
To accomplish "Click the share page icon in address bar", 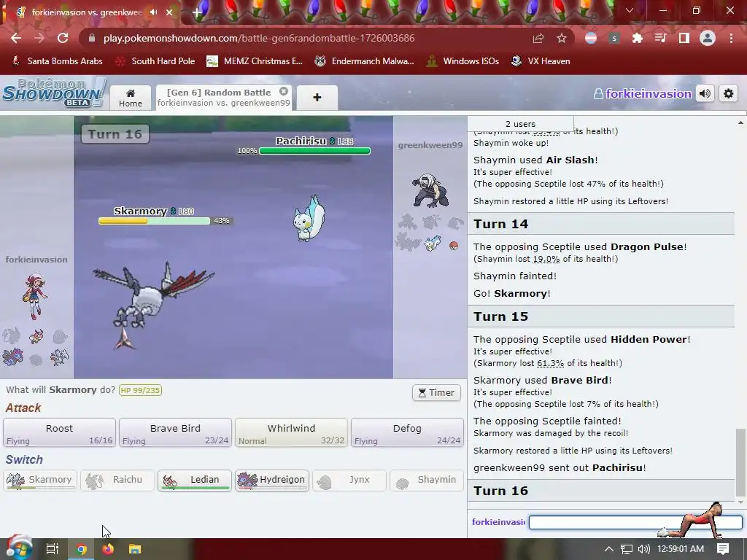I will click(538, 38).
